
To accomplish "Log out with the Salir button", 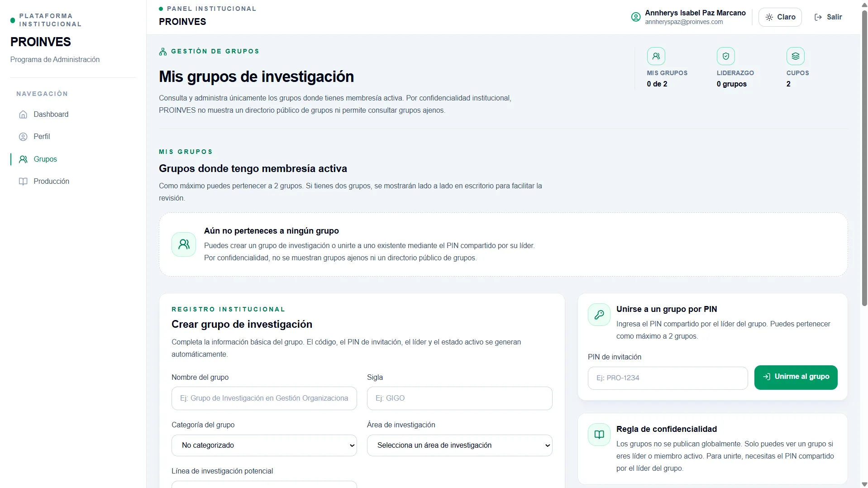I will pyautogui.click(x=828, y=17).
